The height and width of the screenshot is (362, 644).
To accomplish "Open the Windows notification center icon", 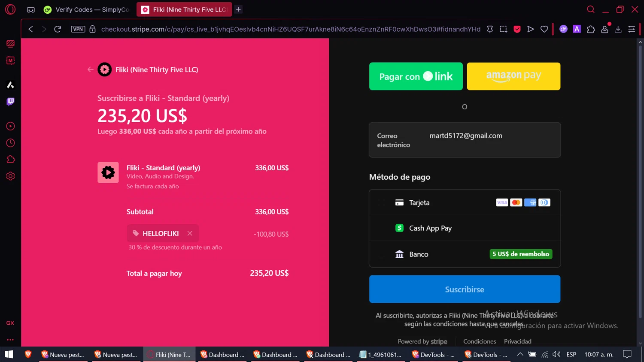I will pyautogui.click(x=627, y=354).
